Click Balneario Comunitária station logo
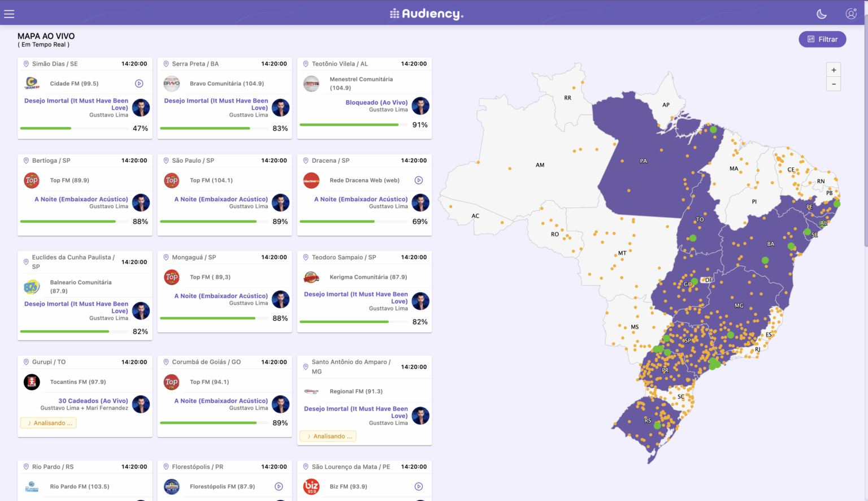Viewport: 868px width, 501px height. pos(32,287)
